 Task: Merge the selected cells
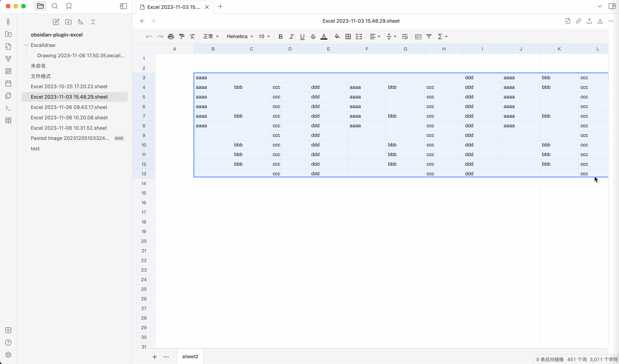[x=359, y=37]
